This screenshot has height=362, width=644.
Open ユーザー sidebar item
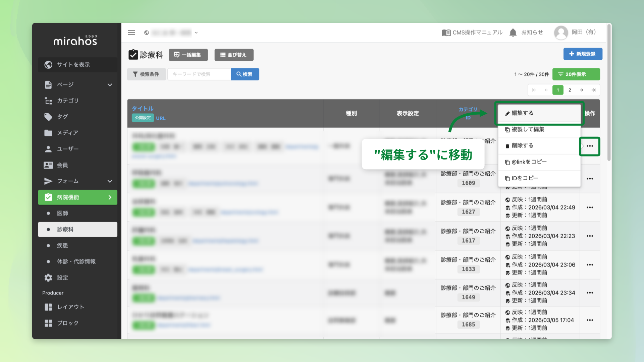tap(78, 149)
